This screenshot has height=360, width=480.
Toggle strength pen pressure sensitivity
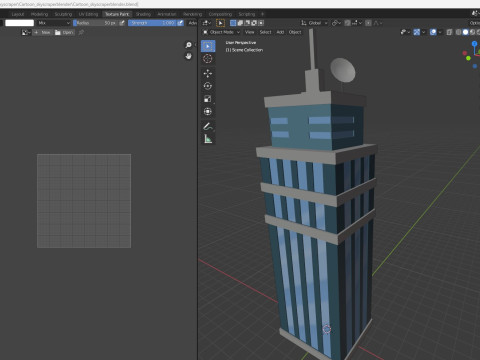180,23
